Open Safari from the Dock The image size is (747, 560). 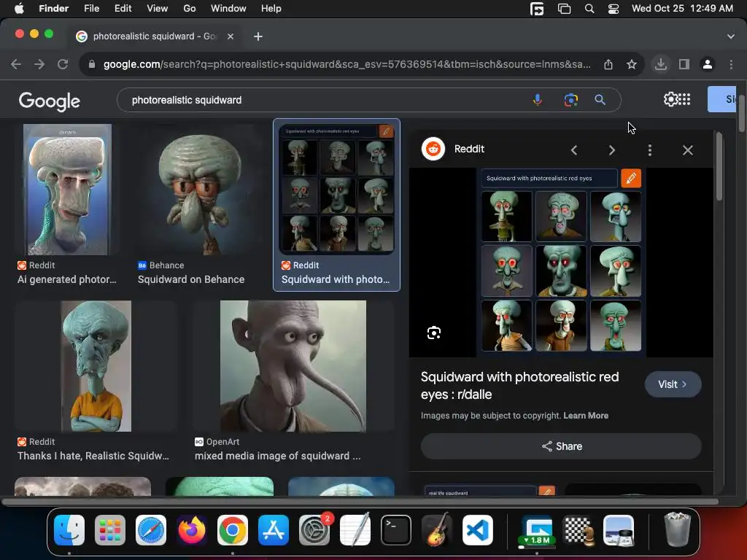point(151,530)
